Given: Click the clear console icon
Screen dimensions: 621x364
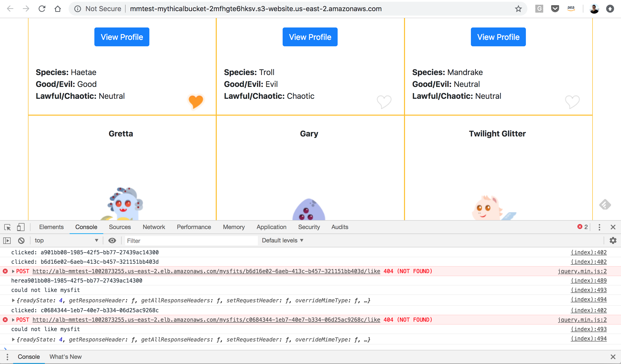Looking at the screenshot, I should point(21,240).
